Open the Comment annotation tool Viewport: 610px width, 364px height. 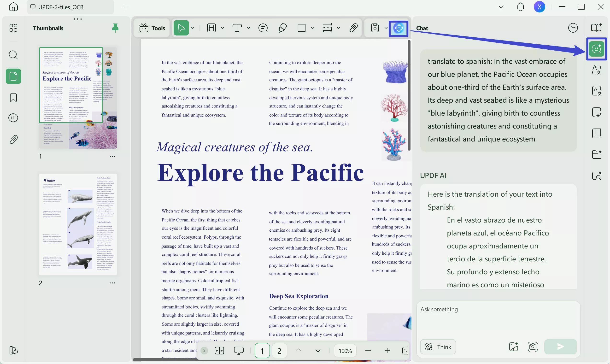[x=263, y=28]
